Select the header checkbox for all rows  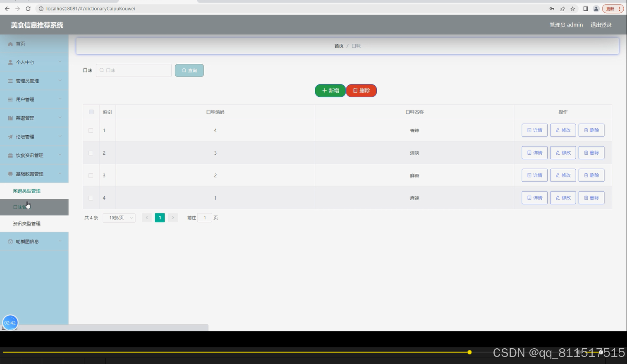click(x=91, y=112)
